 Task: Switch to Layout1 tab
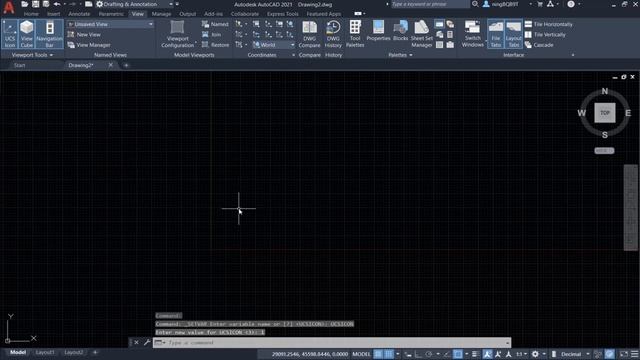coord(45,352)
